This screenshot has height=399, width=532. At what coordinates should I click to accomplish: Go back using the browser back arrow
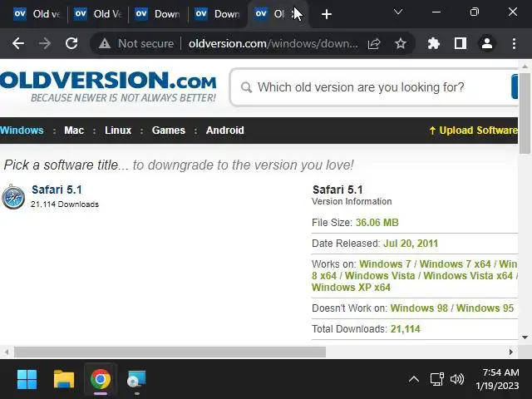click(18, 43)
